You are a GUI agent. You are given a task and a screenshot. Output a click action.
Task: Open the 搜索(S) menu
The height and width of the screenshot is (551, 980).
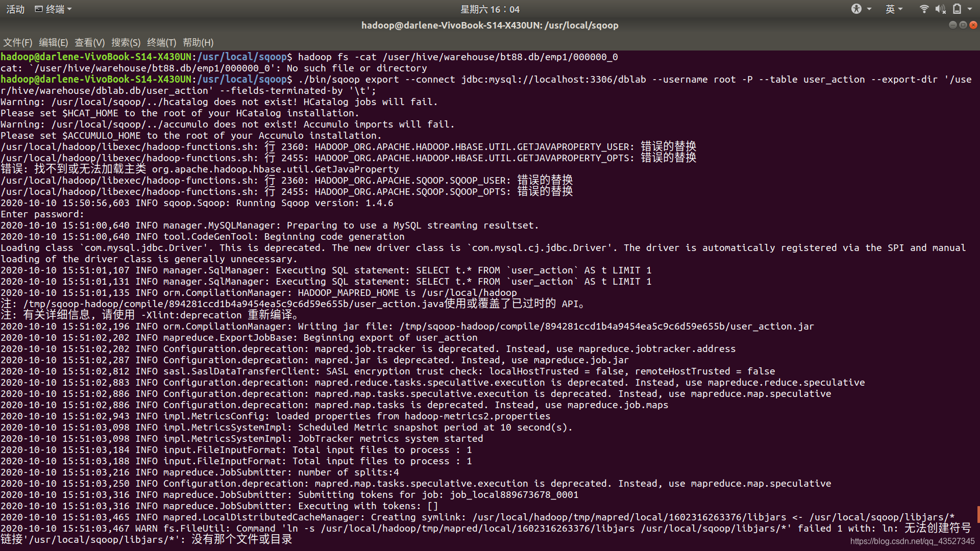point(126,42)
